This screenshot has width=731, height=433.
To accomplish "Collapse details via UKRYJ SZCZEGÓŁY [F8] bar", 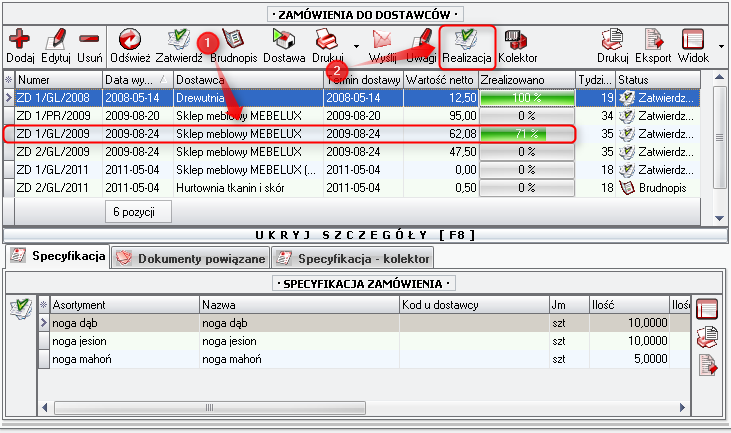I will (x=365, y=233).
